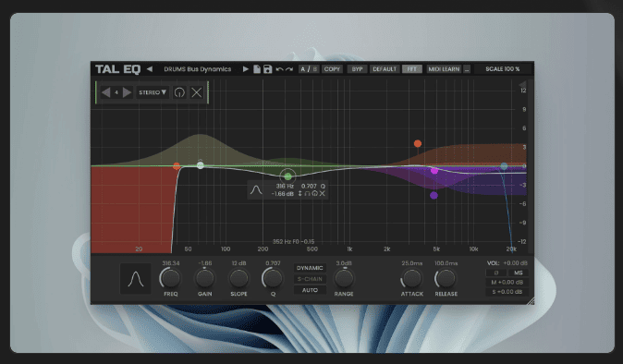623x364 pixels.
Task: Open the bell filter type selector in the bottom panel
Action: click(136, 279)
